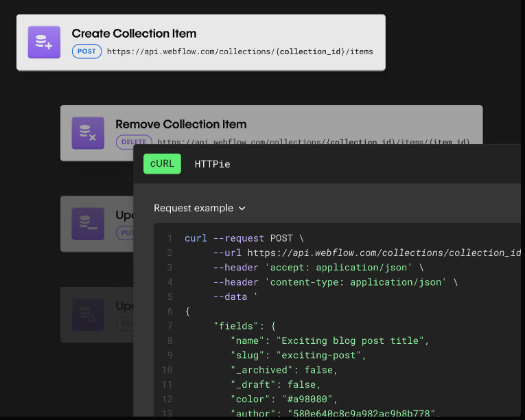Click the 'content-type: application/json' header line
This screenshot has height=420, width=525.
(336, 282)
